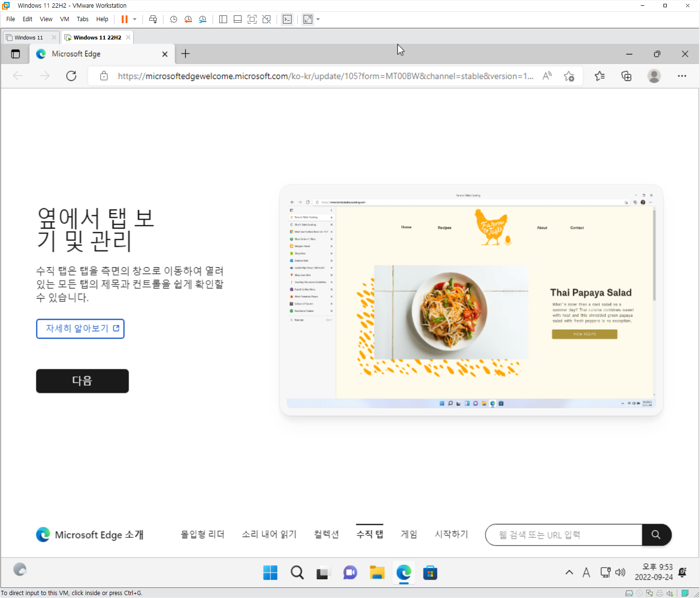Close the Windows 11 VM tab
The image size is (700, 598).
[x=54, y=38]
